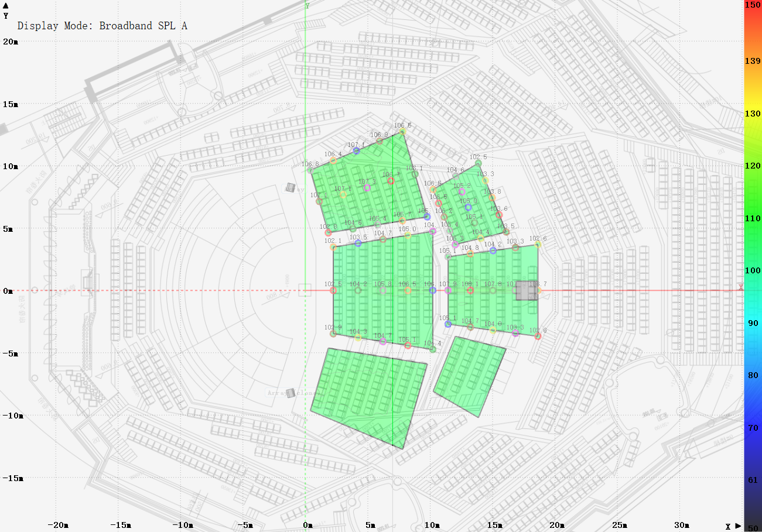Viewport: 762px width, 532px height.
Task: Click the 150 label on the color scale
Action: click(x=753, y=5)
